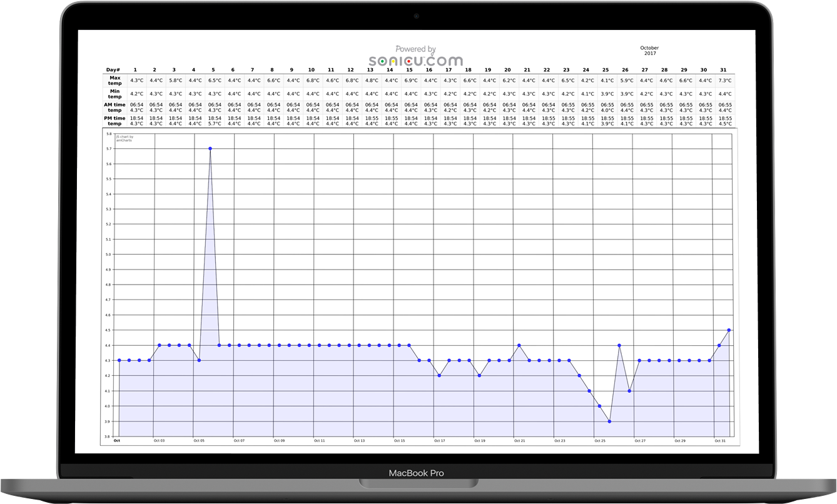Open the JS chart by amCharts link
This screenshot has width=837, height=504.
pyautogui.click(x=125, y=138)
